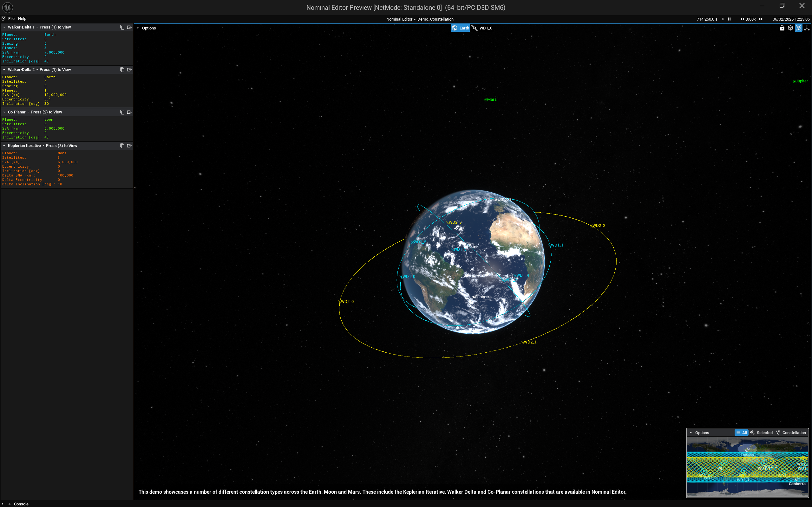The image size is (812, 507).
Task: Click the viewport camera lock icon
Action: click(782, 28)
